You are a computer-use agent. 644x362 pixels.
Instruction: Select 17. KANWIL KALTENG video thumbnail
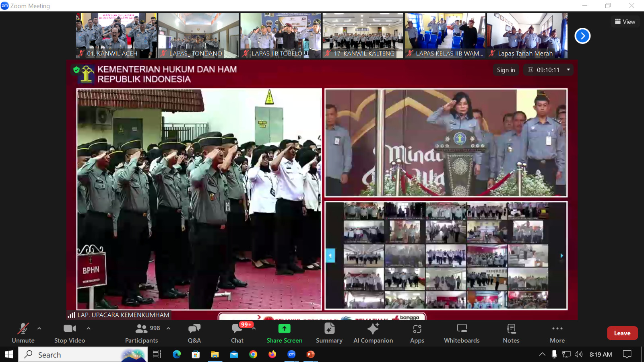point(363,36)
